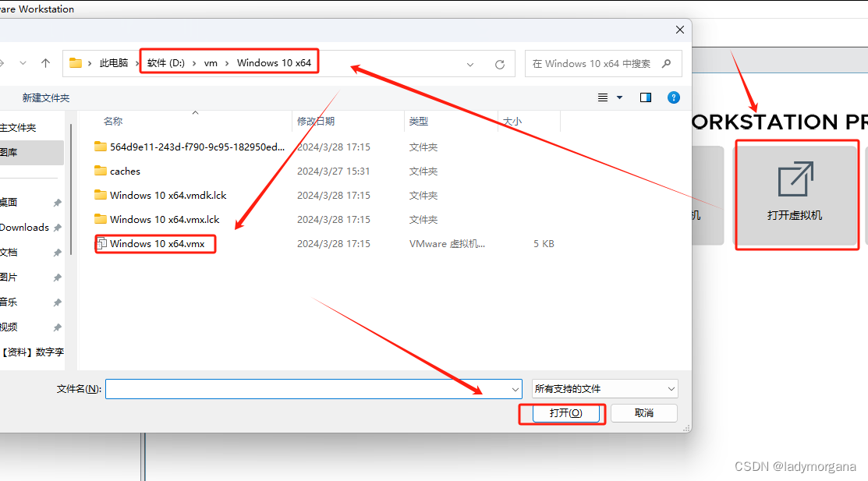Image resolution: width=868 pixels, height=481 pixels.
Task: Open 文档 in the navigation pane
Action: pos(9,253)
